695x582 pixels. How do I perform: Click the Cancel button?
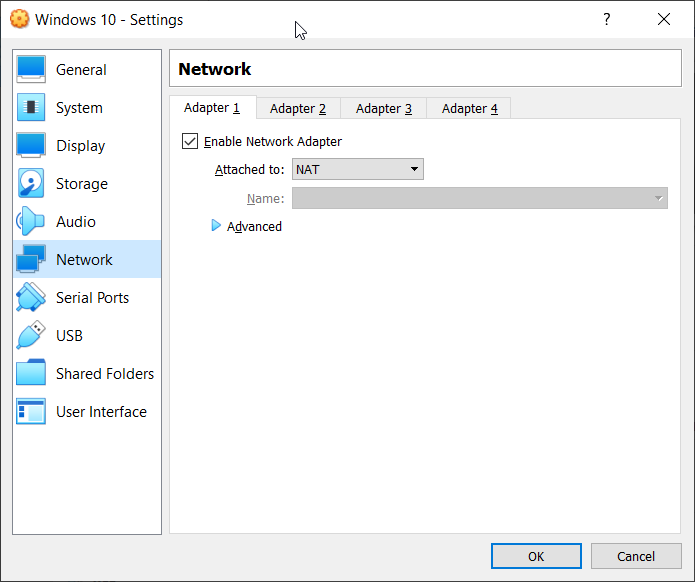coord(636,556)
